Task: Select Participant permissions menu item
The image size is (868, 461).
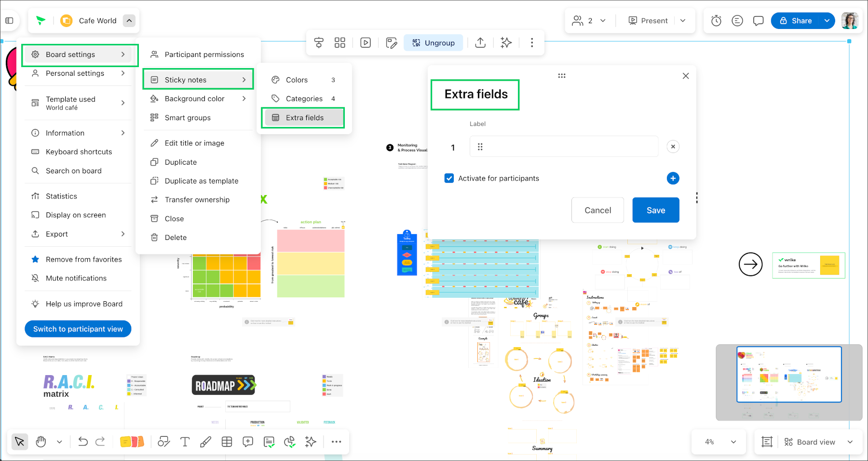Action: coord(198,55)
